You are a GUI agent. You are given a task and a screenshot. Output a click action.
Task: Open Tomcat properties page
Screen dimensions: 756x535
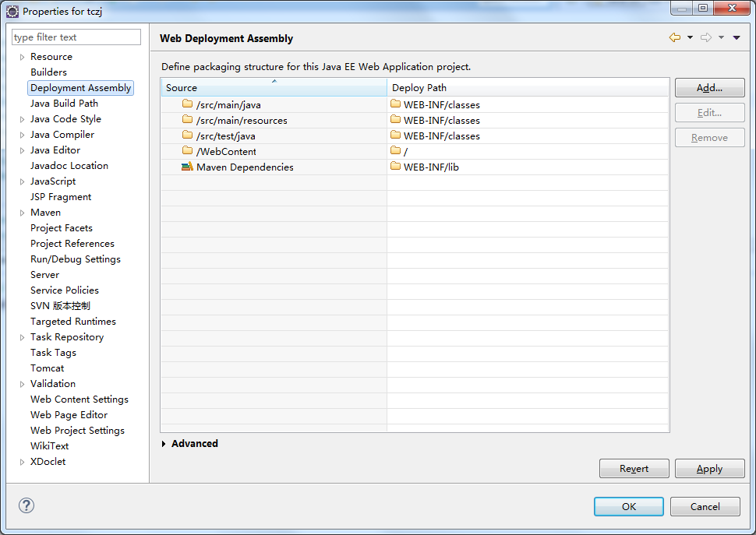(x=47, y=368)
